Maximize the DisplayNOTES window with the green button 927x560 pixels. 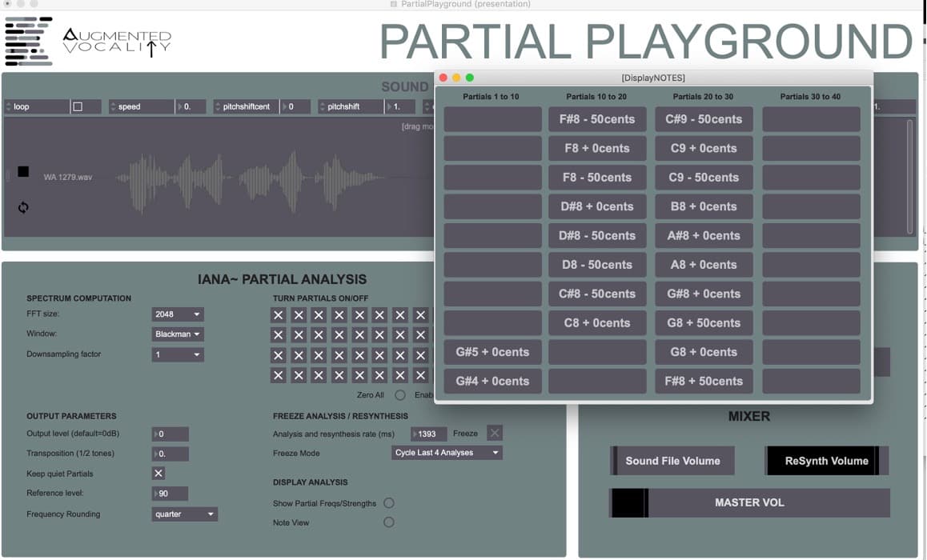pos(469,78)
